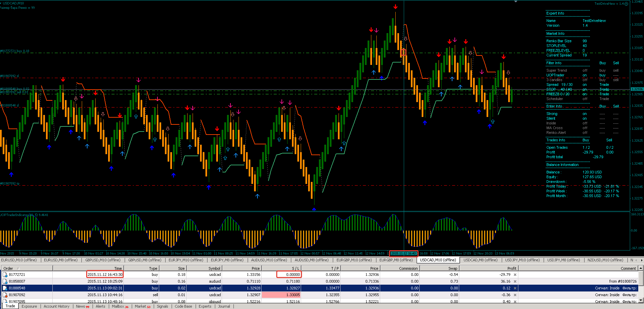Sort orders by the Swap column
644x309 pixels.
(x=439, y=268)
